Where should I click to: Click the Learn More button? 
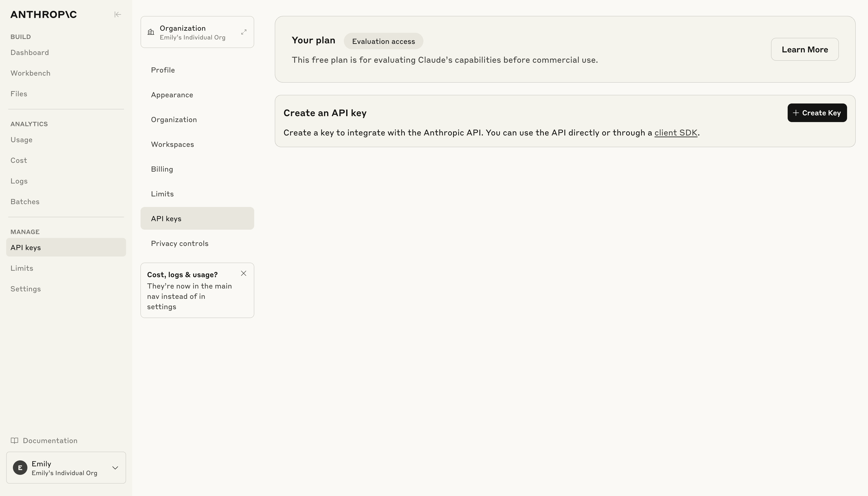coord(804,49)
